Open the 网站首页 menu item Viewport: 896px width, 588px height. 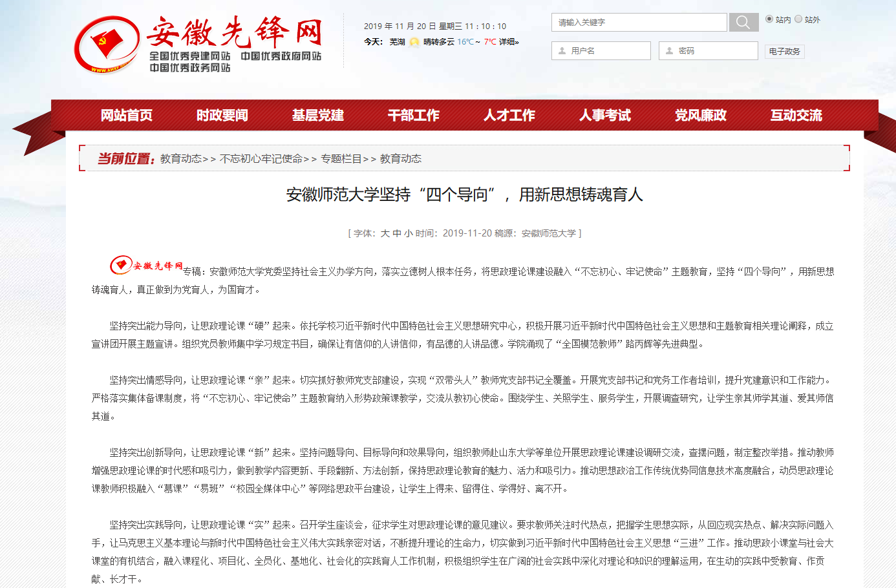[126, 115]
